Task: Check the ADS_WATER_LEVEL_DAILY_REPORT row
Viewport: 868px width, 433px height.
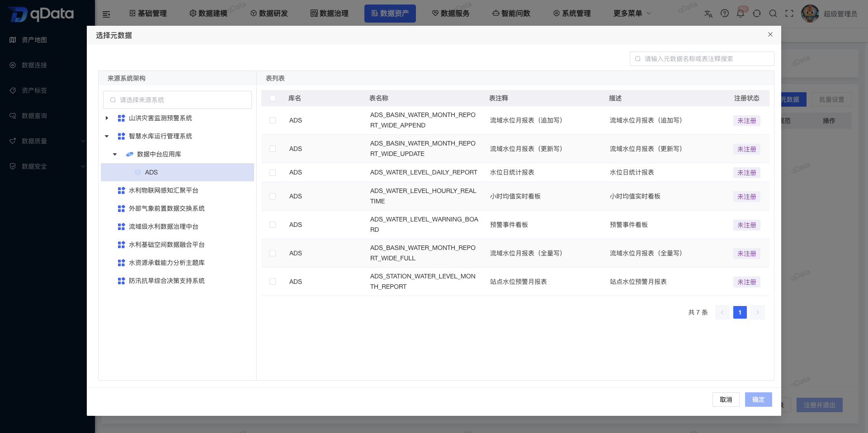Action: [273, 172]
